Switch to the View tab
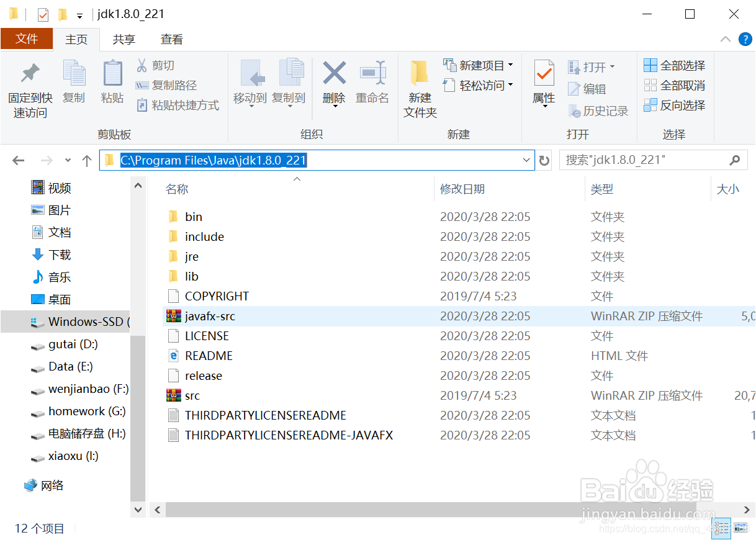 172,39
